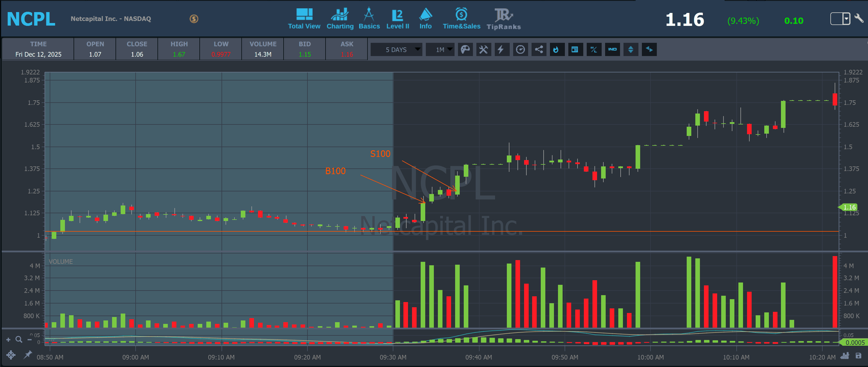The image size is (868, 367).
Task: Click the share icon in chart toolbar
Action: point(538,49)
